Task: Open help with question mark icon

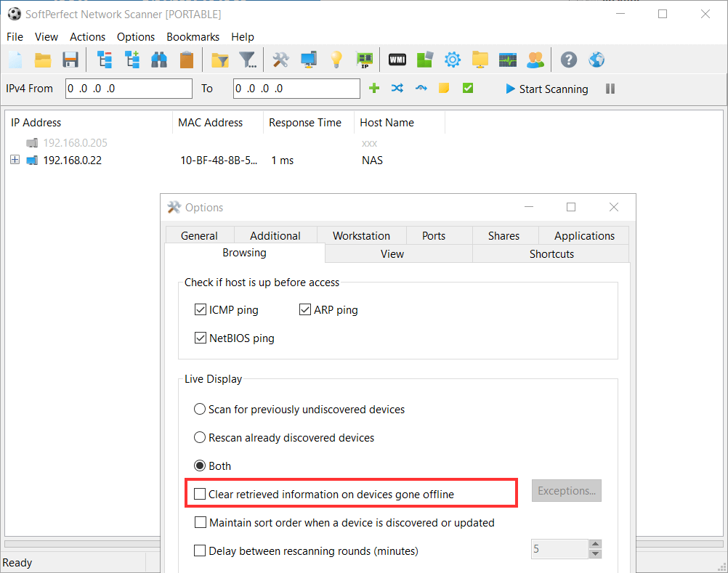Action: [x=569, y=60]
